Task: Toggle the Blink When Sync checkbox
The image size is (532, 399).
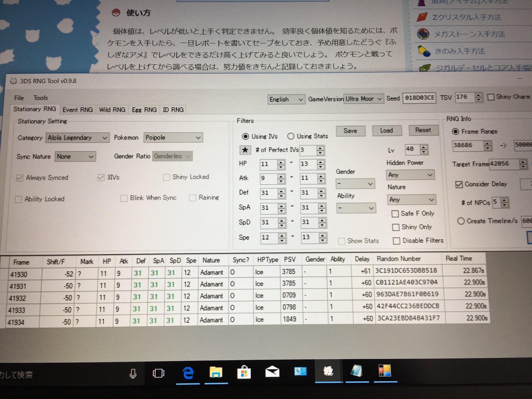Action: click(123, 198)
